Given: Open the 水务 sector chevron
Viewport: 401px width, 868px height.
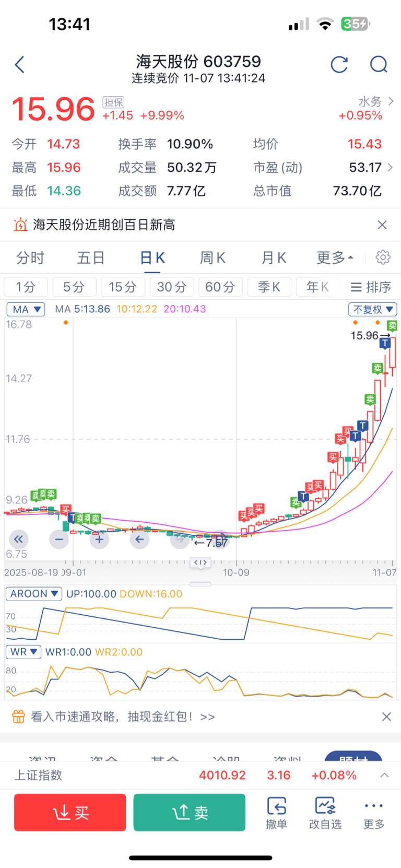Looking at the screenshot, I should 391,101.
